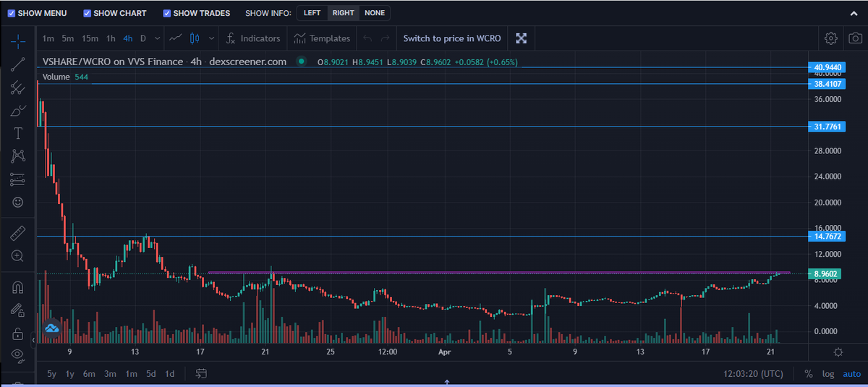The height and width of the screenshot is (387, 868).
Task: Collapse the left drawing toolbar
Action: point(33,339)
